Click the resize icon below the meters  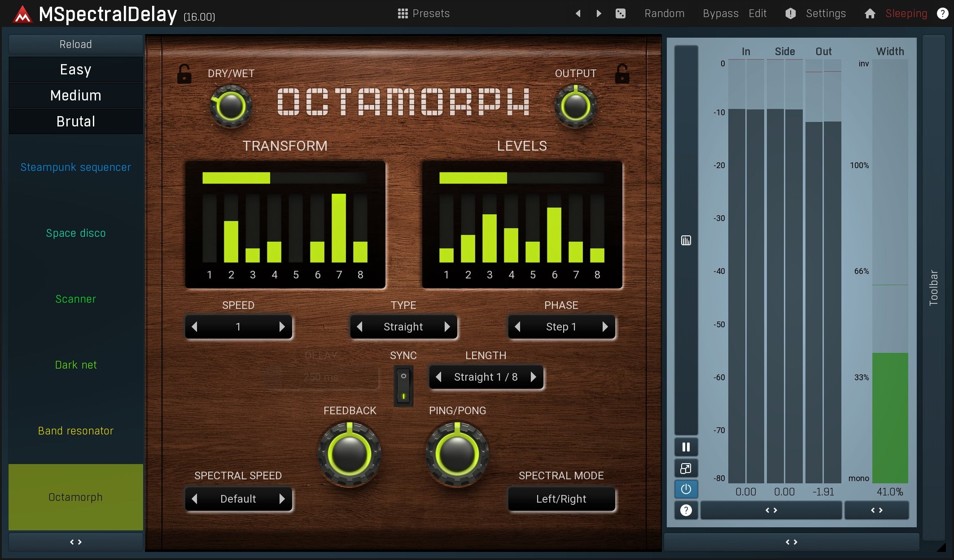click(x=685, y=468)
